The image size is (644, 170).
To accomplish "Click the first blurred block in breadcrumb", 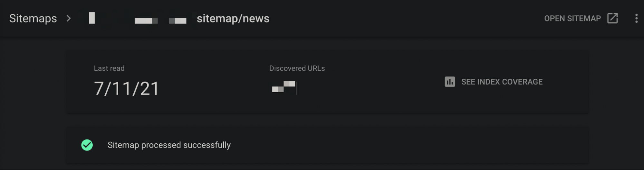I will coord(92,18).
